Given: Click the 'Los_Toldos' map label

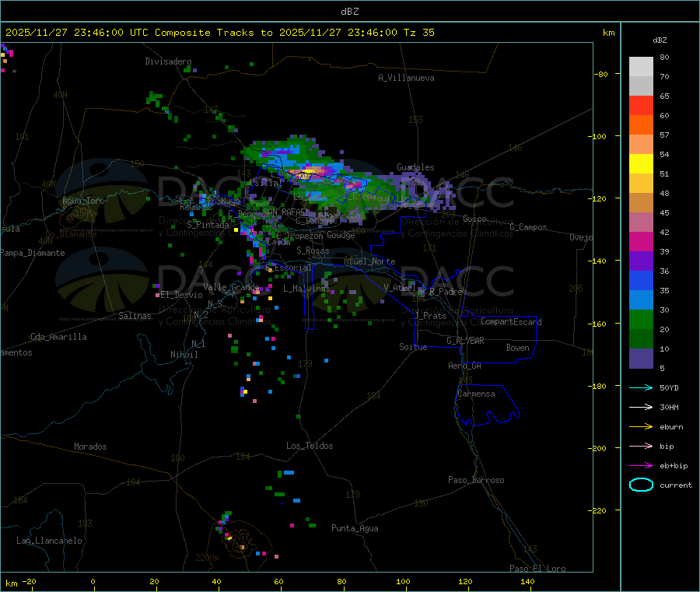Looking at the screenshot, I should pyautogui.click(x=310, y=446).
